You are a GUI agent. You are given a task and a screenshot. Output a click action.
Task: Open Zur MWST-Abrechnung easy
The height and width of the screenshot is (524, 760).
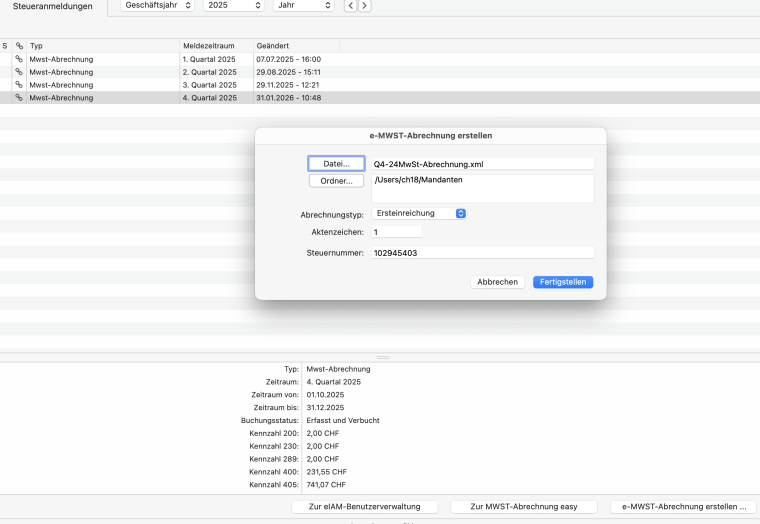point(526,507)
